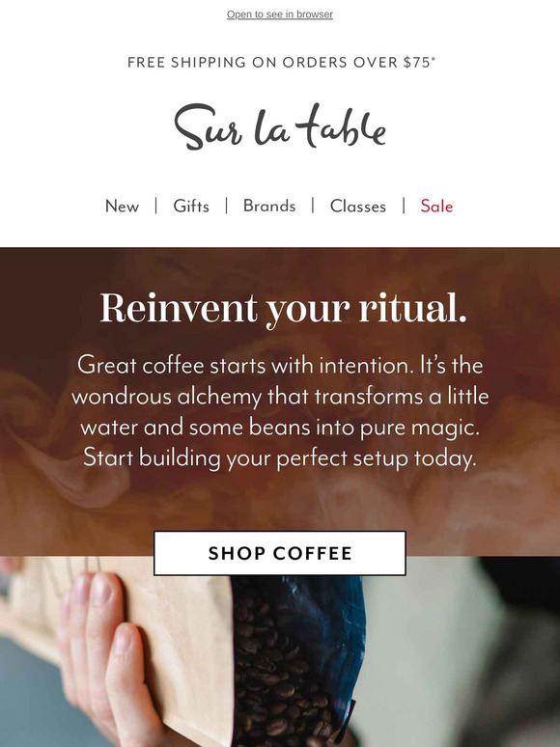Click the free shipping over $75 banner
This screenshot has width=560, height=747.
[281, 63]
